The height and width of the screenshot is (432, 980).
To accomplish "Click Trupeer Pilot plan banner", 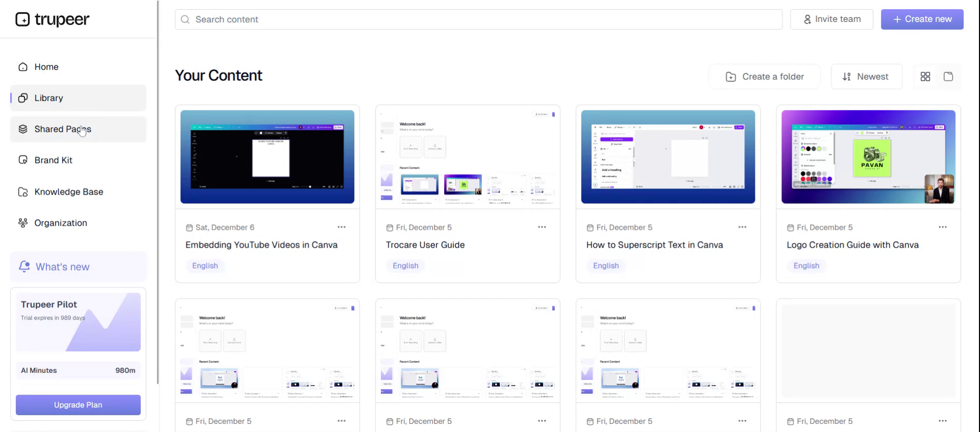I will (x=78, y=322).
